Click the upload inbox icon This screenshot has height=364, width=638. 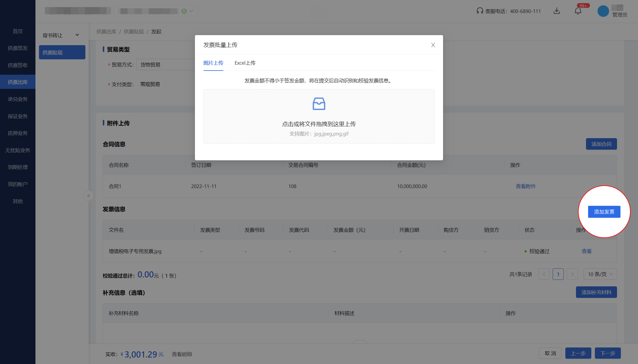tap(319, 104)
